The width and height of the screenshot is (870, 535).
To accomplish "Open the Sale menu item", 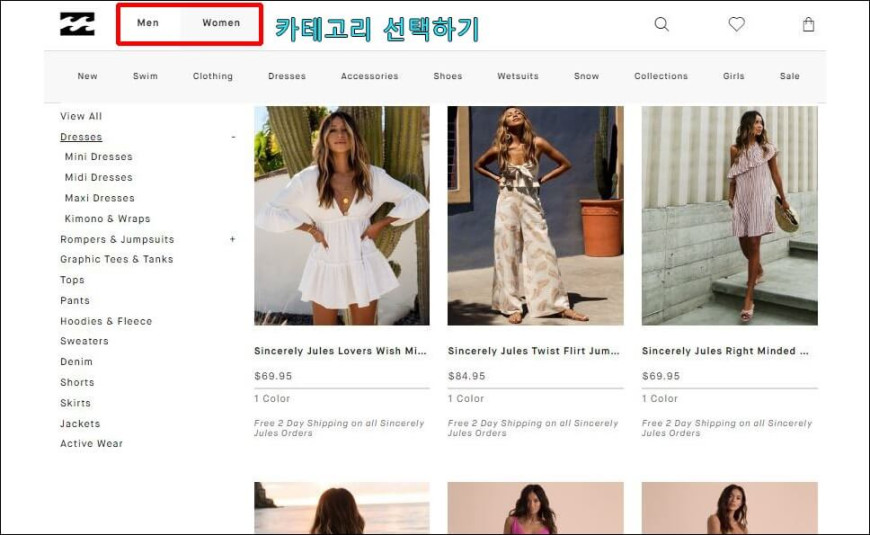I will click(790, 76).
